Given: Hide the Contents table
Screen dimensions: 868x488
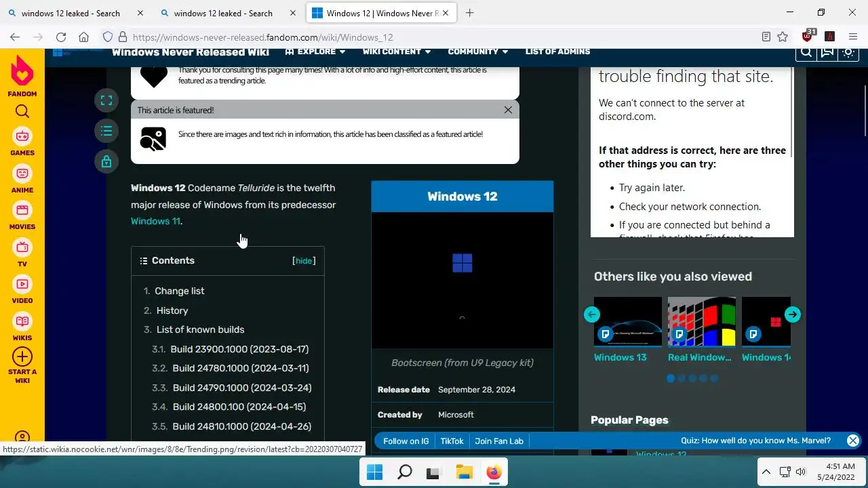Looking at the screenshot, I should [x=304, y=261].
